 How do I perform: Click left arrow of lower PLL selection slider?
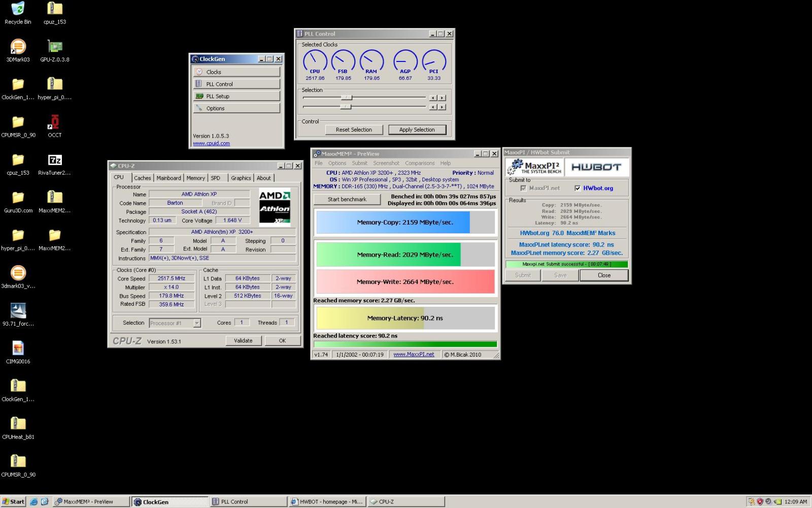click(433, 107)
